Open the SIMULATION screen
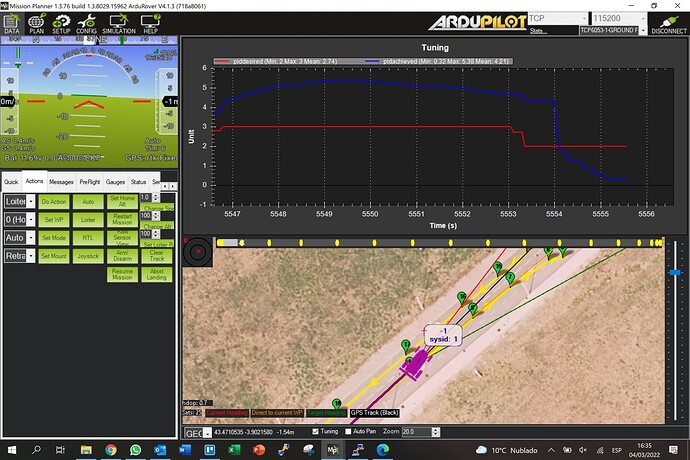Image resolution: width=690 pixels, height=460 pixels. [119, 24]
